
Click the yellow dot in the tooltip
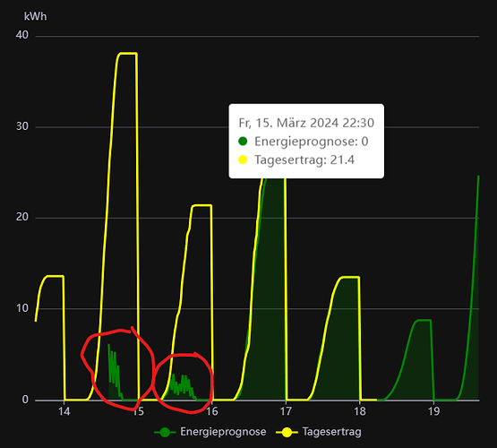(x=243, y=159)
